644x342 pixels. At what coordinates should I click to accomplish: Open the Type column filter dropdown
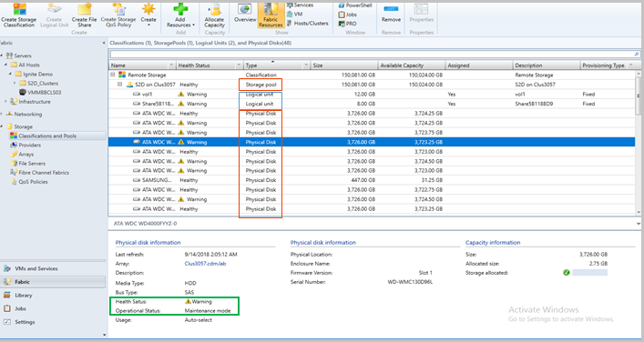click(306, 65)
